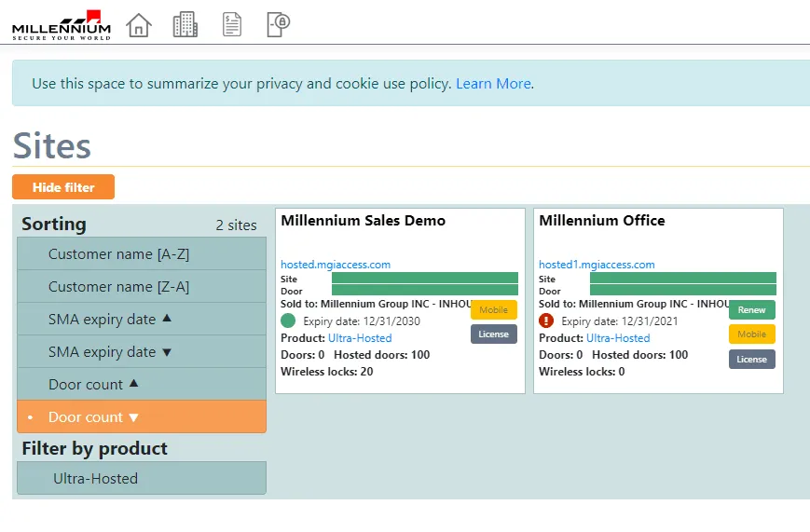
Task: Click License button on Millennium Sales Demo
Action: pyautogui.click(x=493, y=334)
